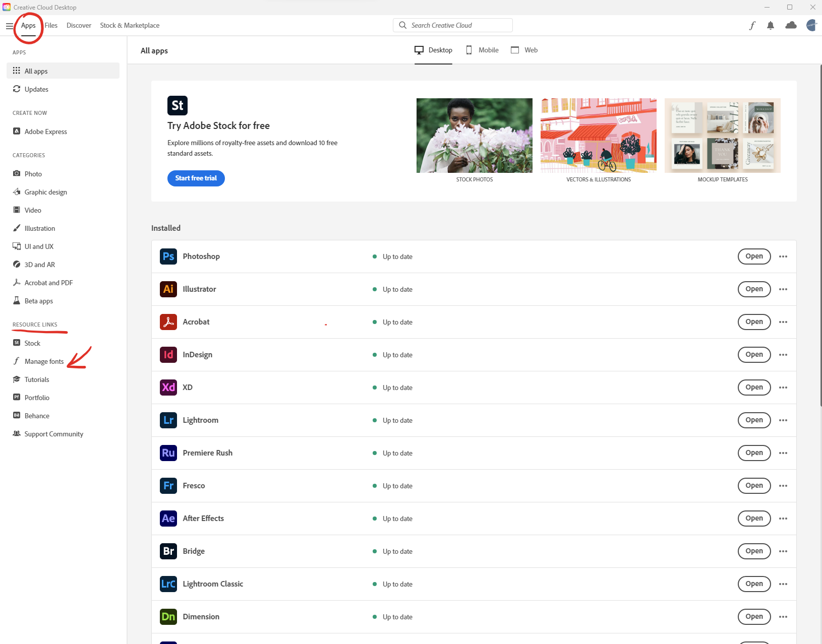Launch Lightroom Classic via Open button

pyautogui.click(x=754, y=584)
